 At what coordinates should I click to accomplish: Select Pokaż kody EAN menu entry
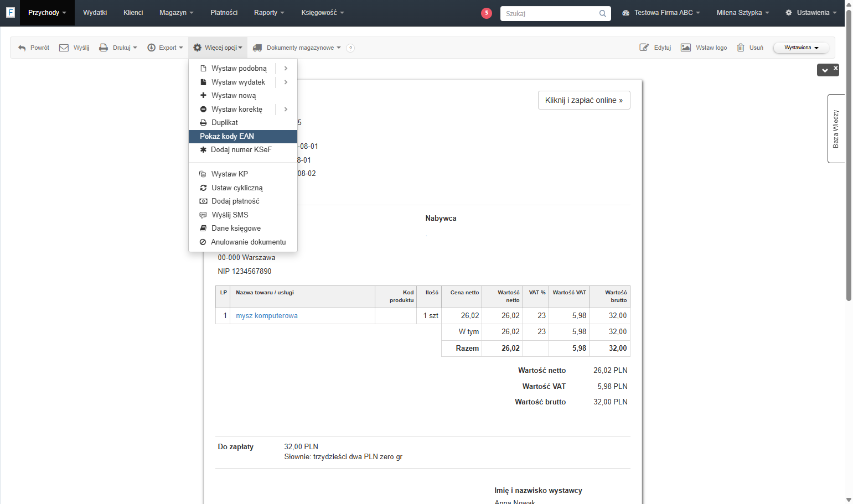243,137
